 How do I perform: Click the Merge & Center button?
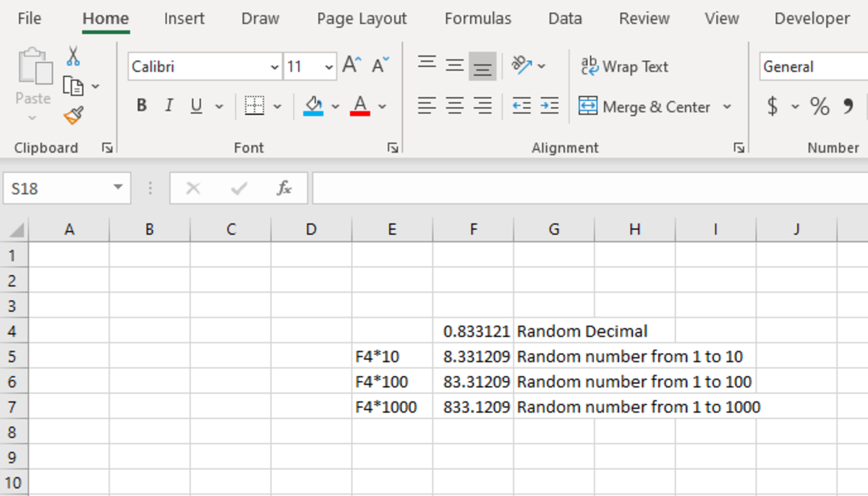(645, 107)
